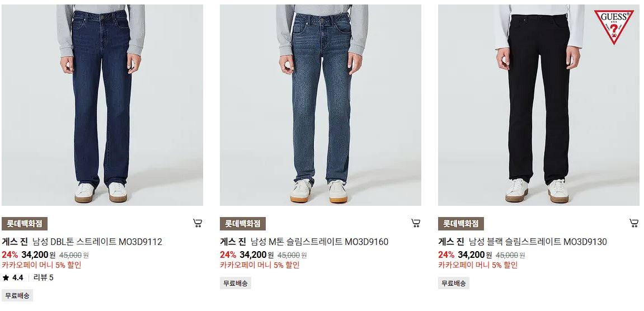
Task: Click the 롯데백화점 badge under the medium-wash jeans
Action: 243,224
